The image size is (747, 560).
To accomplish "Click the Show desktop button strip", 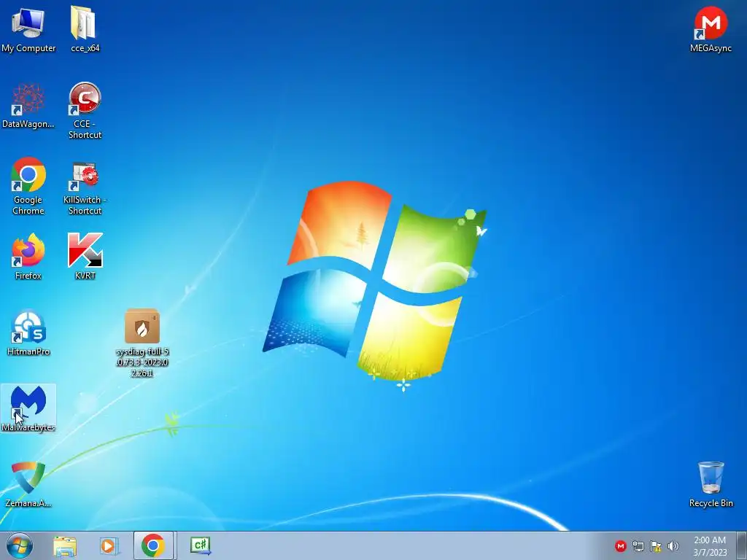I will pyautogui.click(x=742, y=545).
